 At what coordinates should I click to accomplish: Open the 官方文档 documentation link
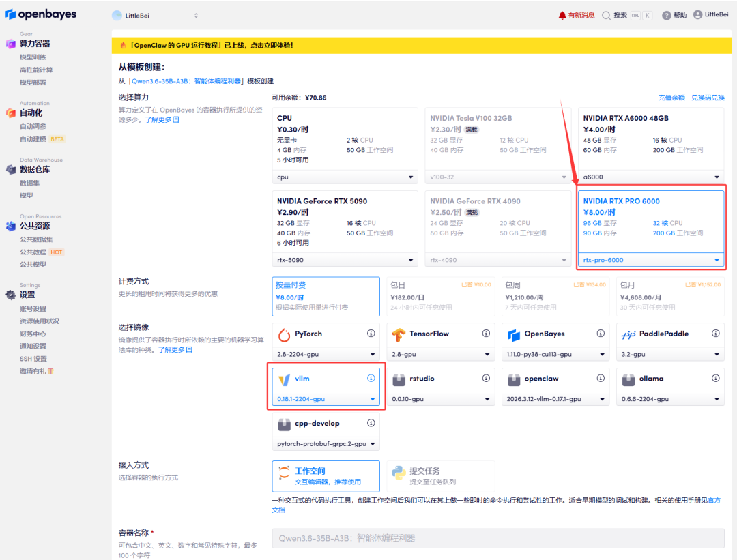click(x=714, y=501)
